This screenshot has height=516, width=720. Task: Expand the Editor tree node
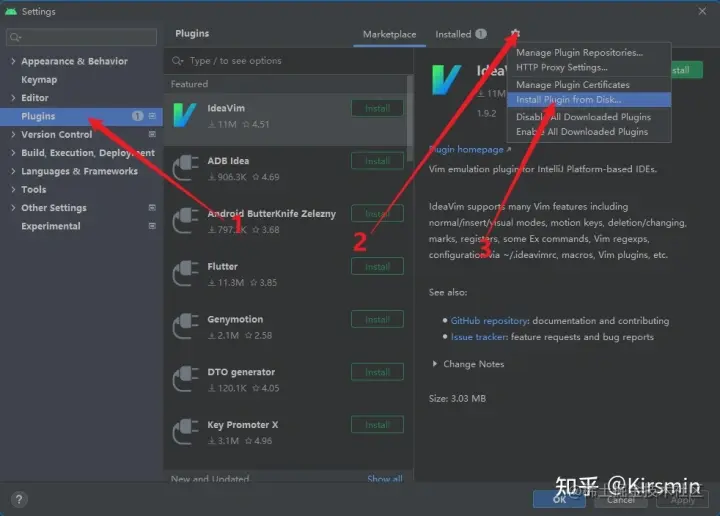(13, 98)
